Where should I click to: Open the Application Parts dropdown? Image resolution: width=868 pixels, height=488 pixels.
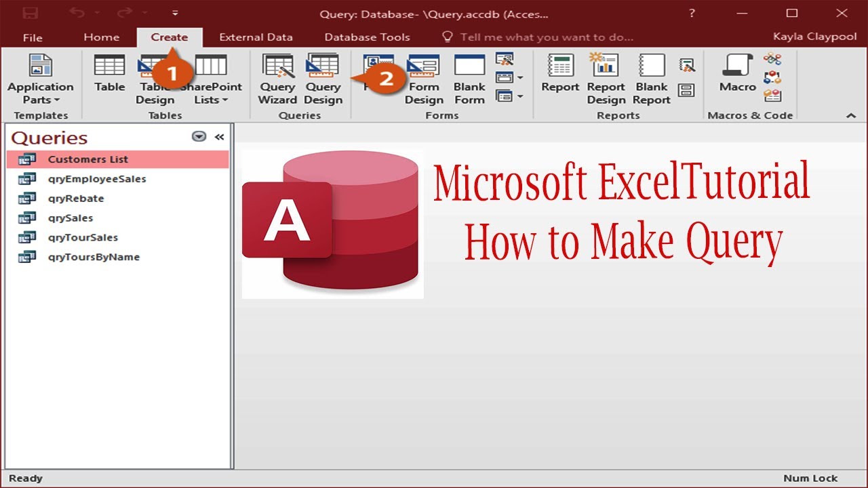pos(41,80)
